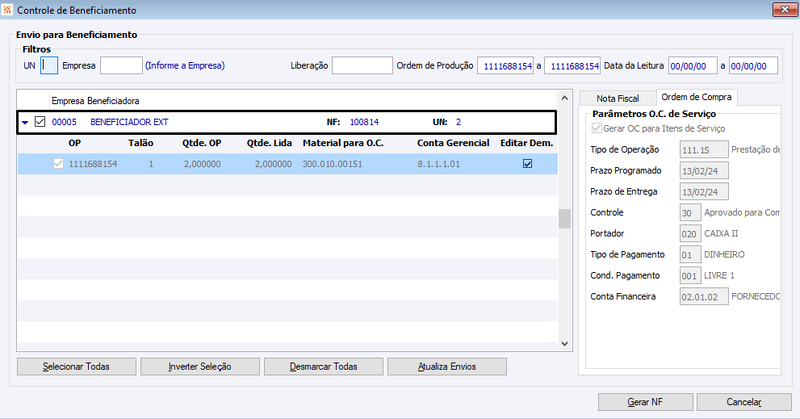Viewport: 800px width, 419px height.
Task: Click the first Data da Leitura field
Action: (x=692, y=66)
